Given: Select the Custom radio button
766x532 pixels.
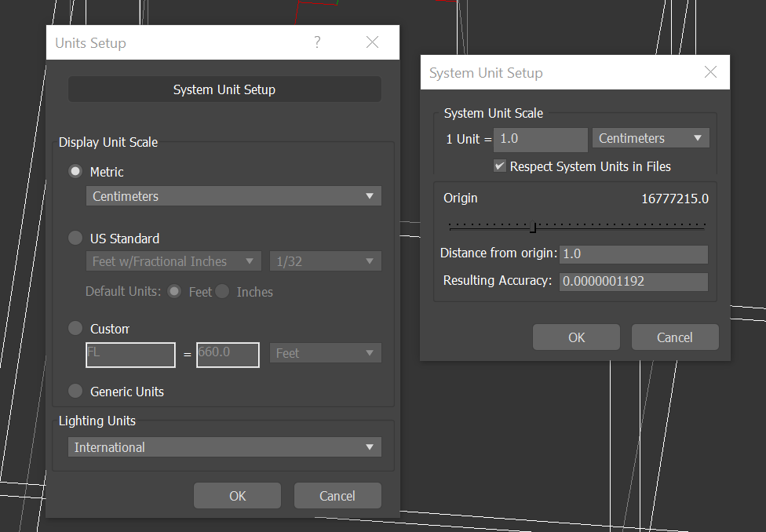Looking at the screenshot, I should click(75, 328).
